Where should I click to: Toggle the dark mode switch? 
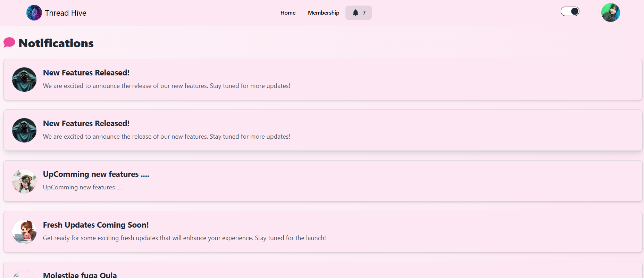(x=570, y=11)
